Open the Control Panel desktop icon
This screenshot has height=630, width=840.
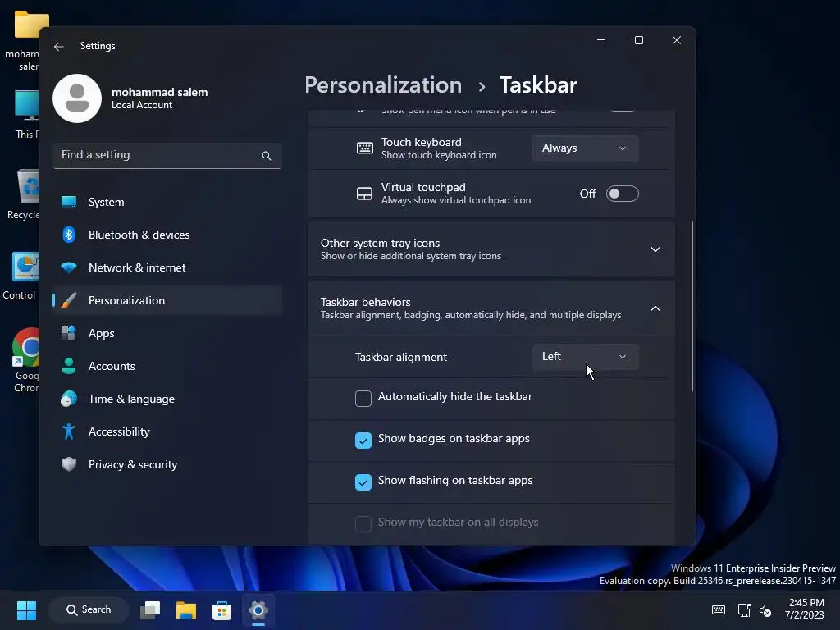tap(22, 276)
